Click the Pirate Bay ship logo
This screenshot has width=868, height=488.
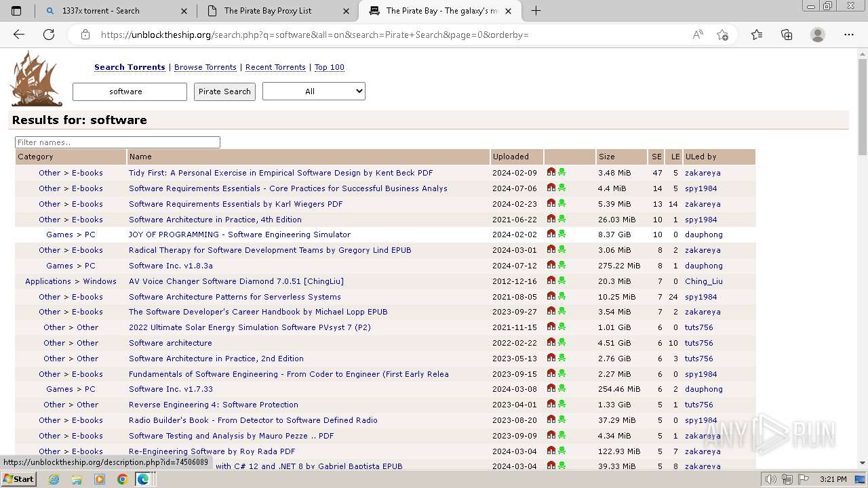coord(37,79)
